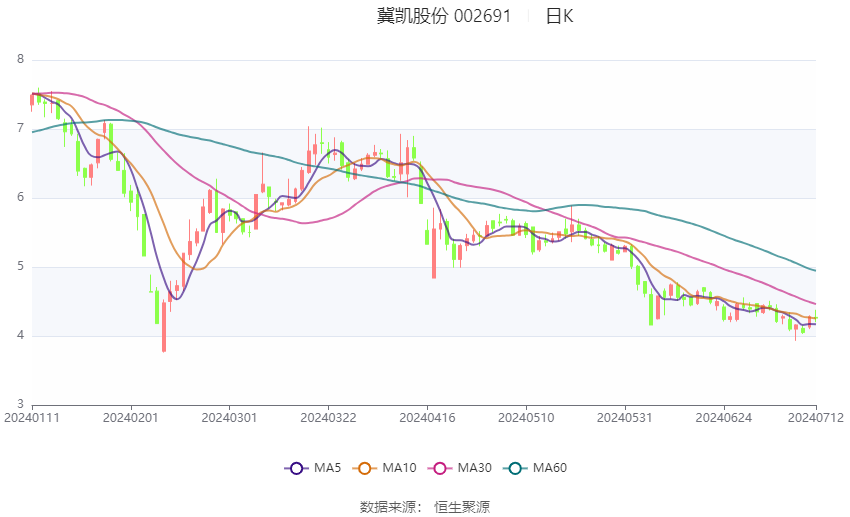
Task: Hide the MA10 line via its label
Action: point(399,468)
